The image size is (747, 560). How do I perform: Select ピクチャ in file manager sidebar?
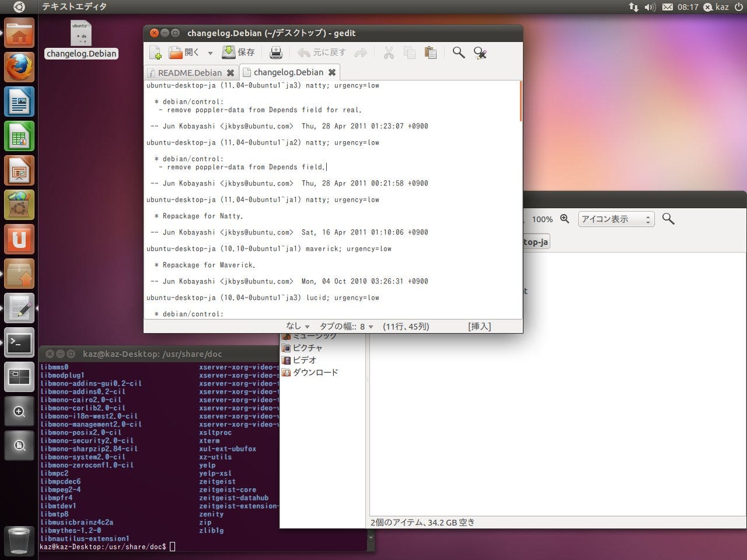302,348
